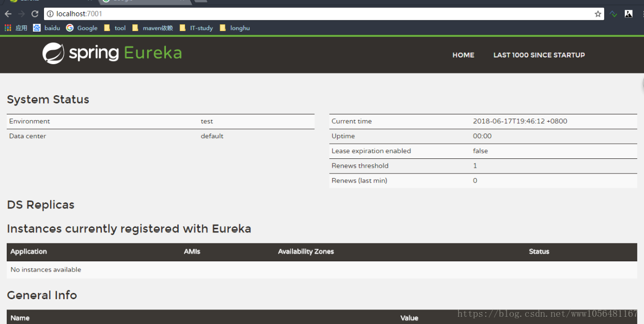The image size is (644, 324).
Task: Click the Environment value 'test'
Action: tap(207, 121)
